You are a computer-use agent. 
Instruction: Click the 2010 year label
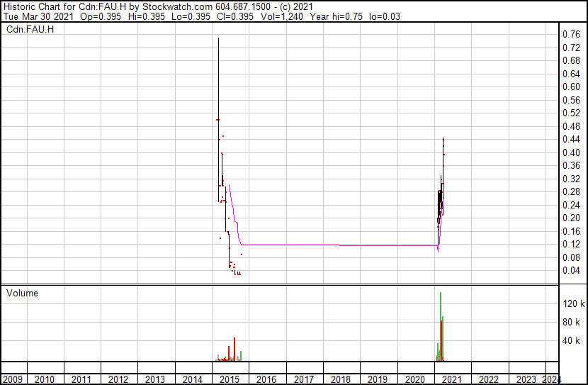[45, 379]
